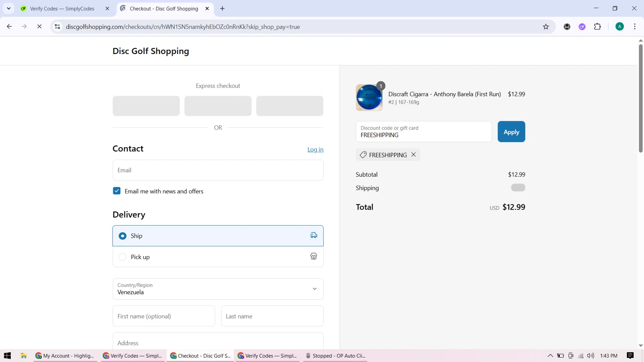Open the battery status tray icon
Viewport: 644px width, 362px height.
point(561,356)
